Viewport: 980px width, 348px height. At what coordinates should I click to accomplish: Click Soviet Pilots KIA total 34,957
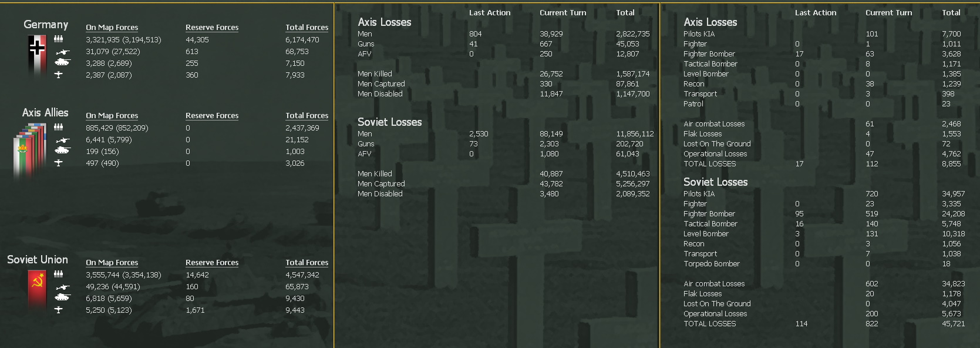(x=954, y=194)
